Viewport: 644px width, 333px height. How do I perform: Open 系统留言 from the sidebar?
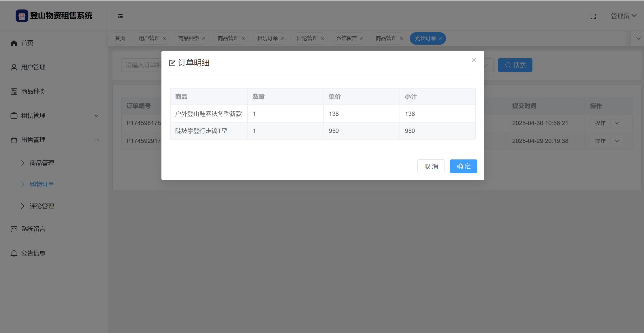(x=33, y=229)
